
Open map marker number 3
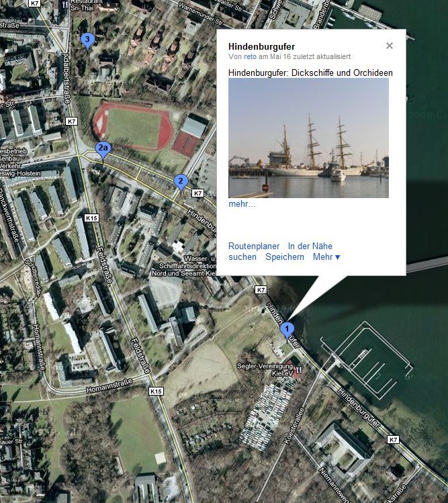pos(87,40)
